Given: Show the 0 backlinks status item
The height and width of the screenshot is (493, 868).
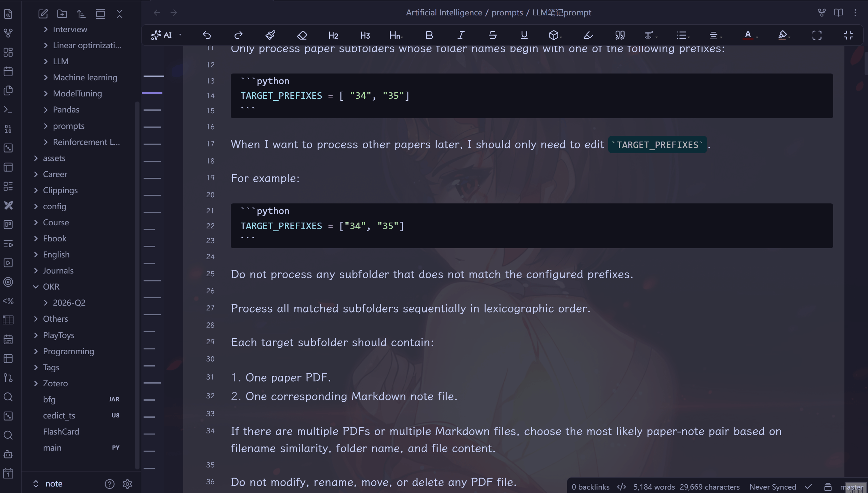Looking at the screenshot, I should click(590, 487).
